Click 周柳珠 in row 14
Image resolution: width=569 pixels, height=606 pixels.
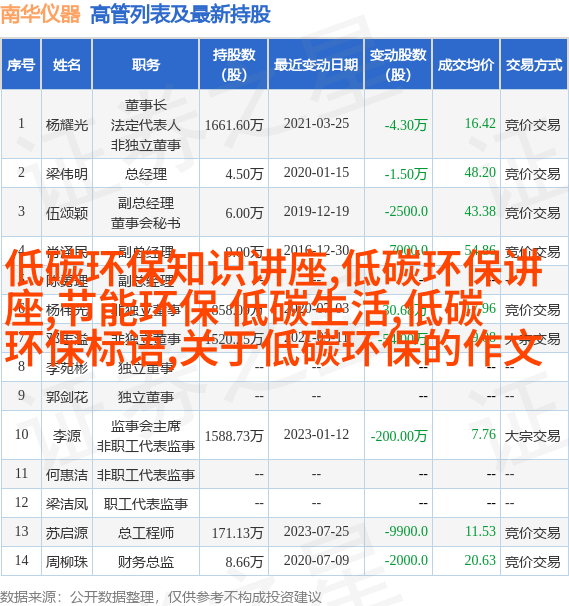pyautogui.click(x=67, y=562)
